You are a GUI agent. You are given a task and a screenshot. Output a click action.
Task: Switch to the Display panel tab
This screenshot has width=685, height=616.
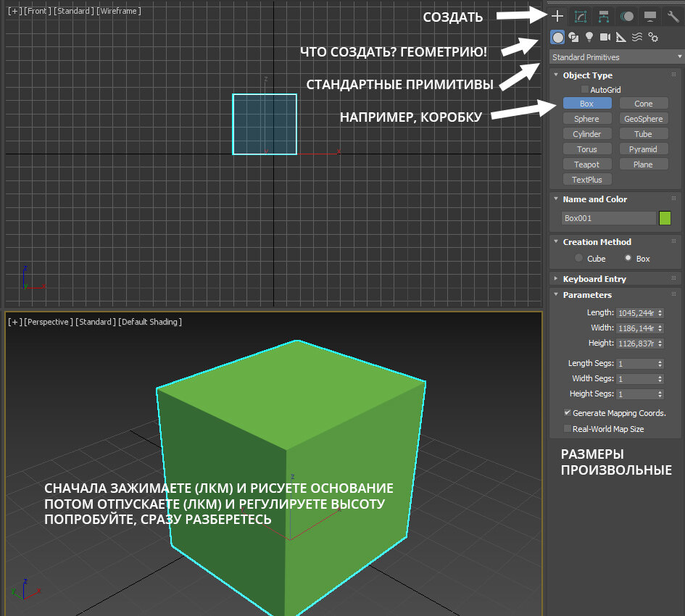click(x=650, y=17)
